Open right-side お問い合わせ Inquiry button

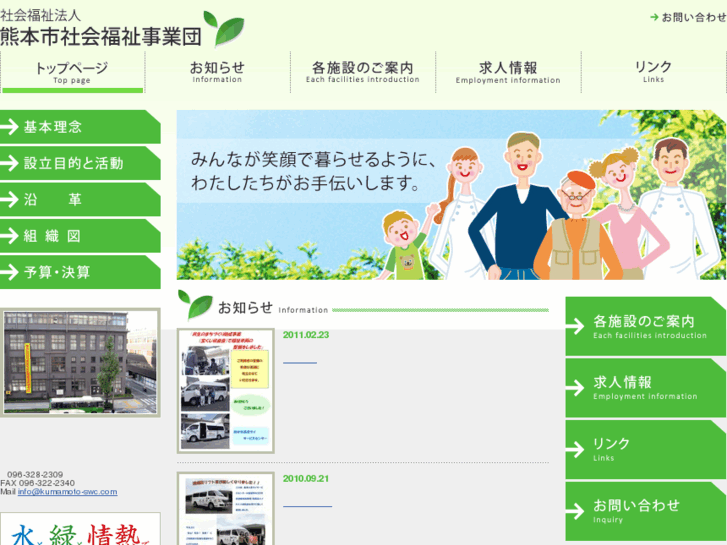tap(645, 511)
